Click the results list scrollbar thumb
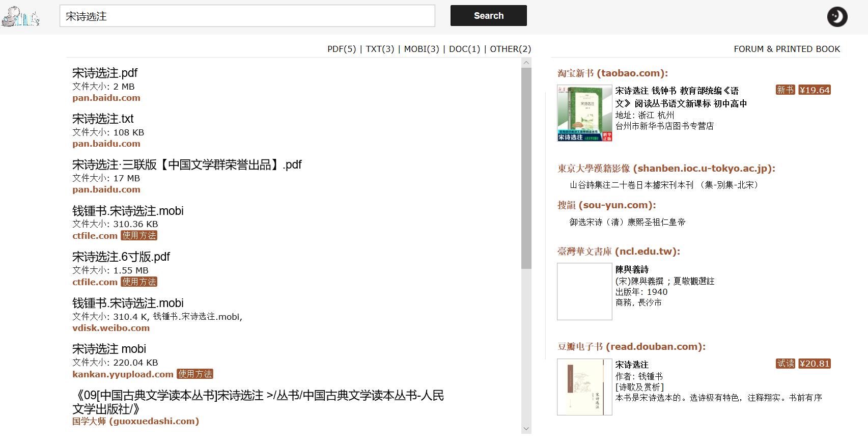The image size is (868, 442). 526,168
